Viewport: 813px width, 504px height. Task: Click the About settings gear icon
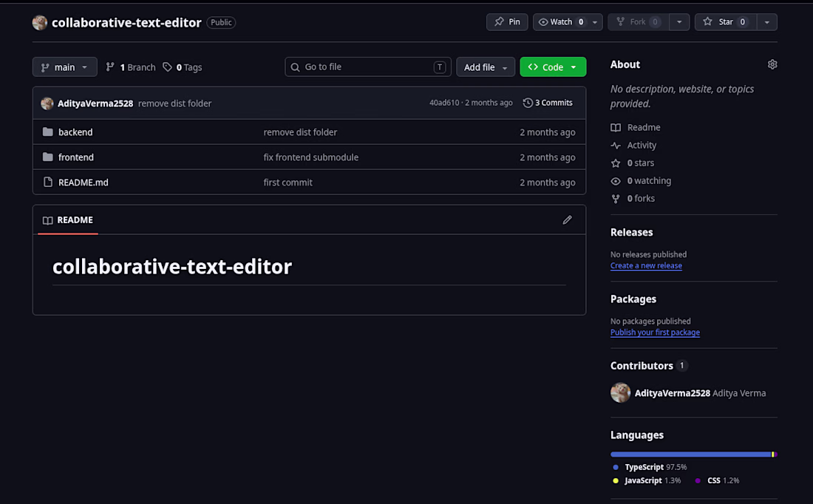772,64
